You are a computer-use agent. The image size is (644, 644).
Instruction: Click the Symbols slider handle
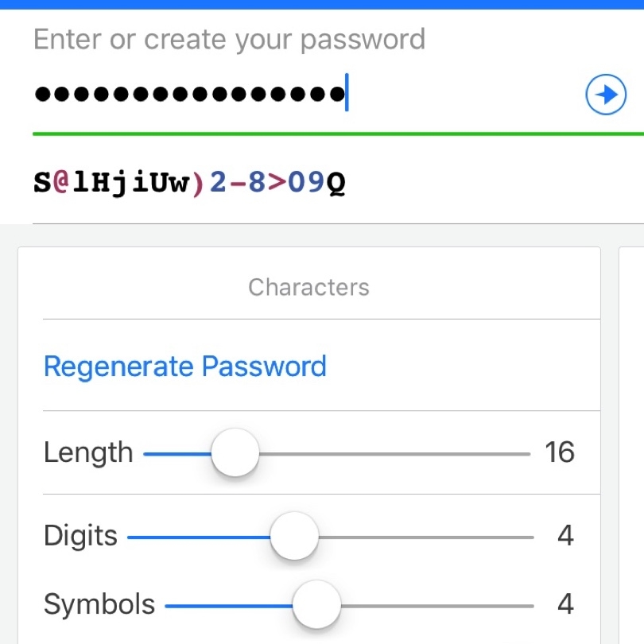point(316,604)
